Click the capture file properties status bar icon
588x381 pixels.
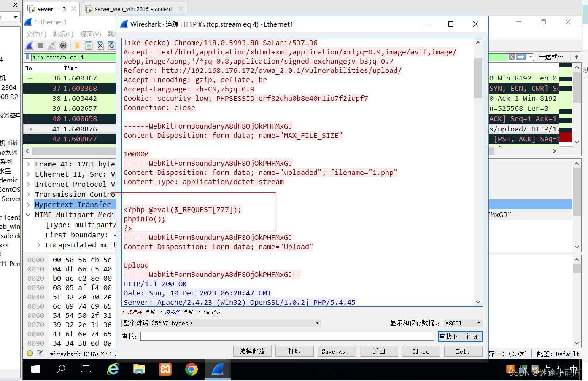[40, 353]
